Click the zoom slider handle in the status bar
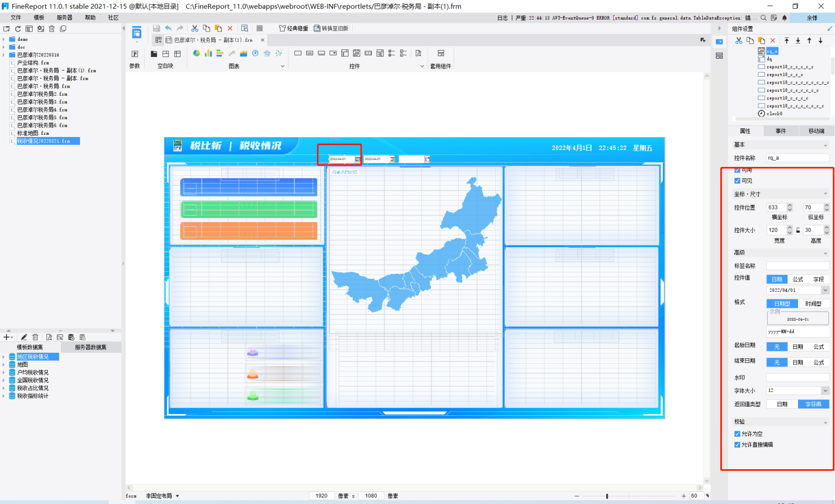This screenshot has width=835, height=504. [x=607, y=496]
